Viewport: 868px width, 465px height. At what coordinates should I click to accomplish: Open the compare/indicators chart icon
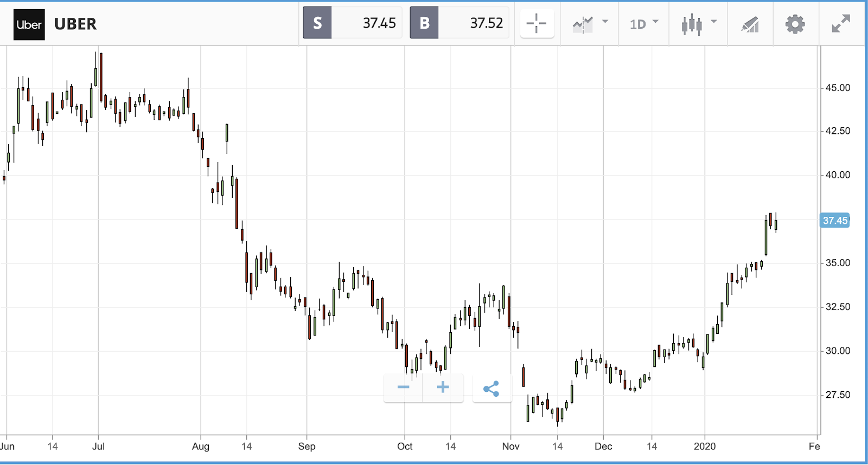pos(583,24)
